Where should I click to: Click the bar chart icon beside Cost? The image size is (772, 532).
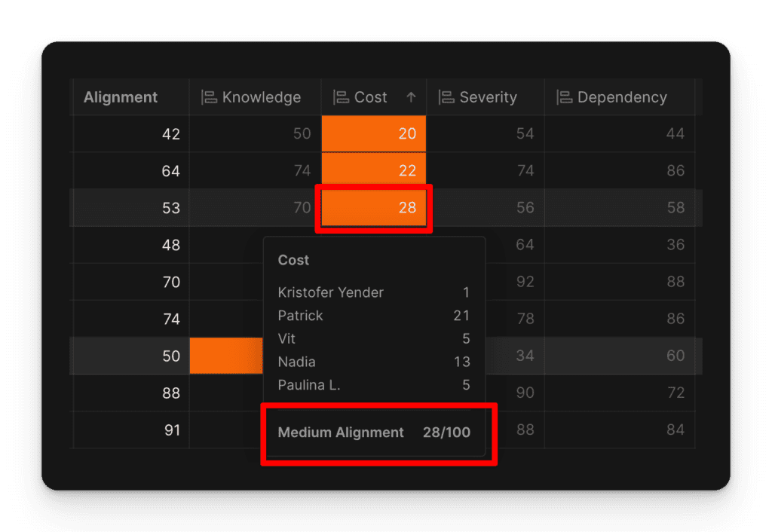click(x=341, y=97)
